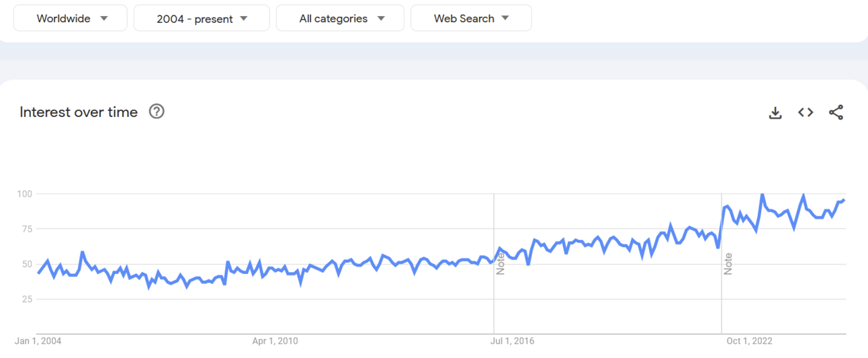Click the Apr 1, 2010 axis label
This screenshot has height=358, width=868.
click(x=275, y=341)
